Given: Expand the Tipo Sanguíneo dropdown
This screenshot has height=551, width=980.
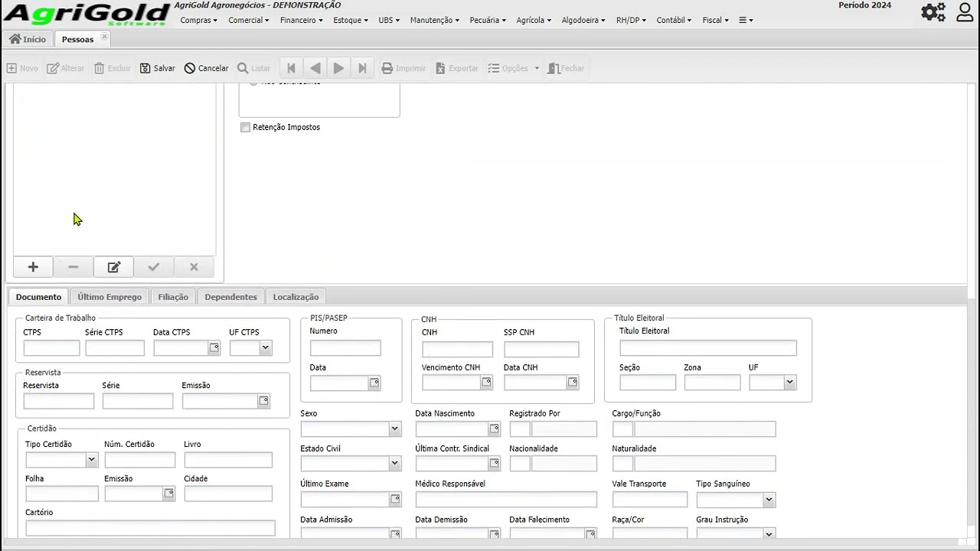Looking at the screenshot, I should (769, 500).
